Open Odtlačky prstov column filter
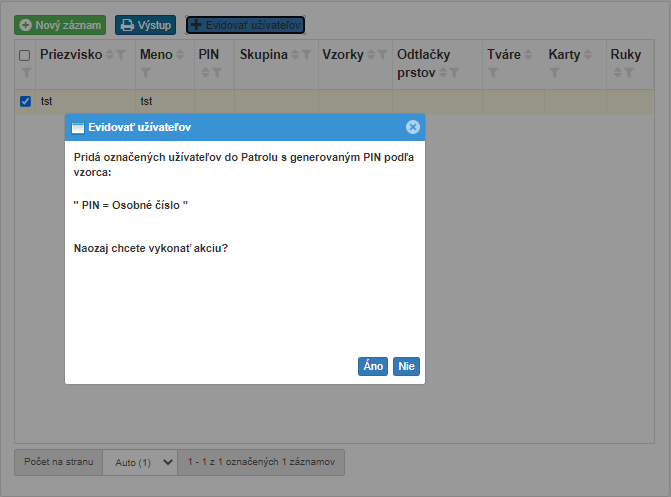The height and width of the screenshot is (497, 671). coord(454,73)
